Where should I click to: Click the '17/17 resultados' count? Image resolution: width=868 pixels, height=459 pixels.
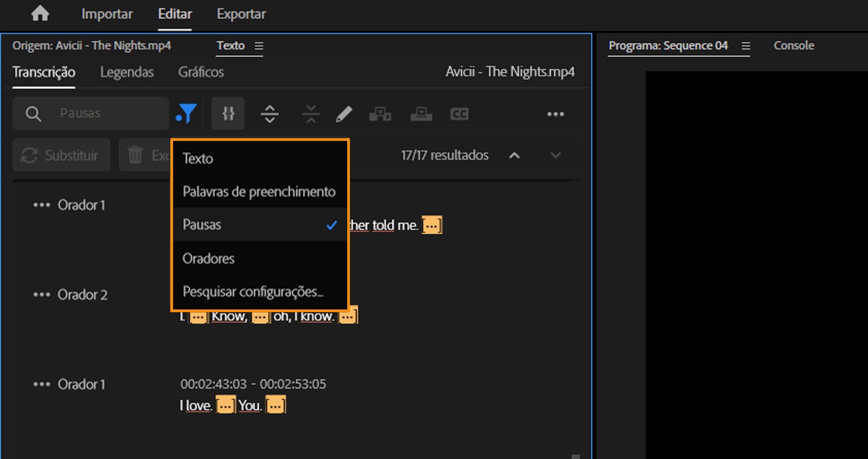click(x=445, y=156)
